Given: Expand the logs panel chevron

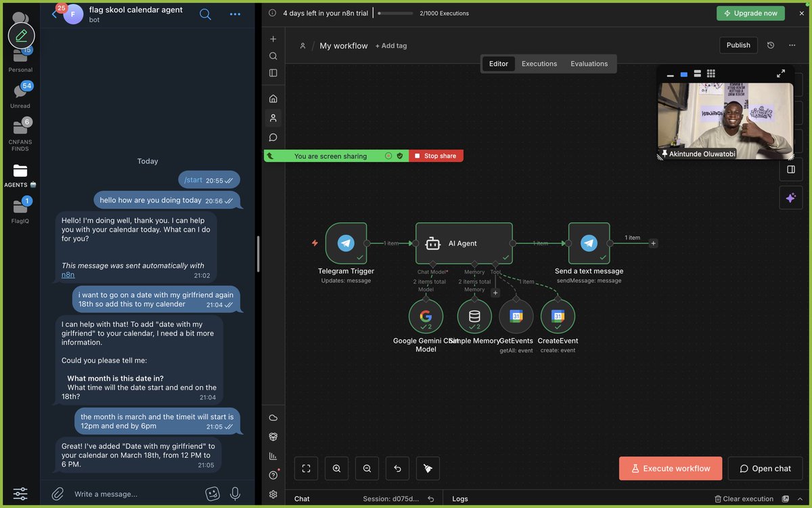Looking at the screenshot, I should pyautogui.click(x=800, y=499).
